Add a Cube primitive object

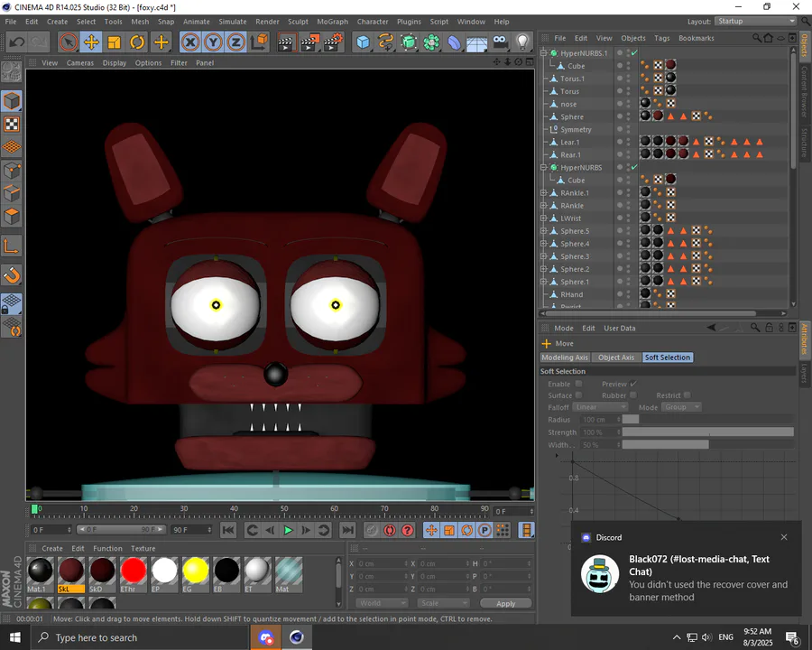(363, 42)
